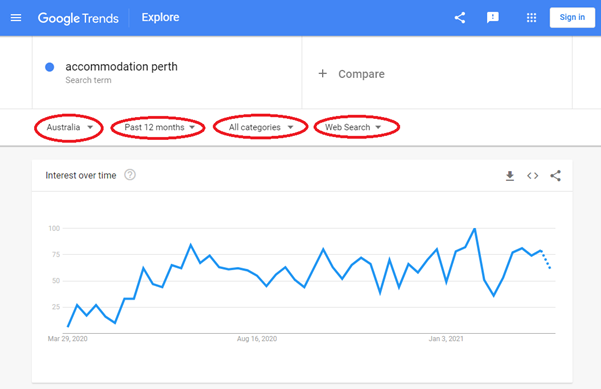This screenshot has width=601, height=389.
Task: Click the blue dot color swatch
Action: click(49, 67)
